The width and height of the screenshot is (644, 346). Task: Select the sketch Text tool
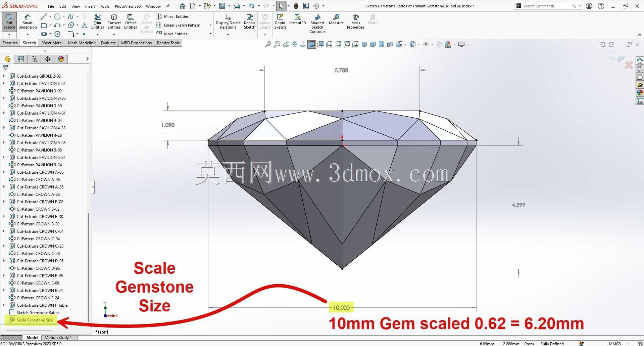tap(84, 25)
